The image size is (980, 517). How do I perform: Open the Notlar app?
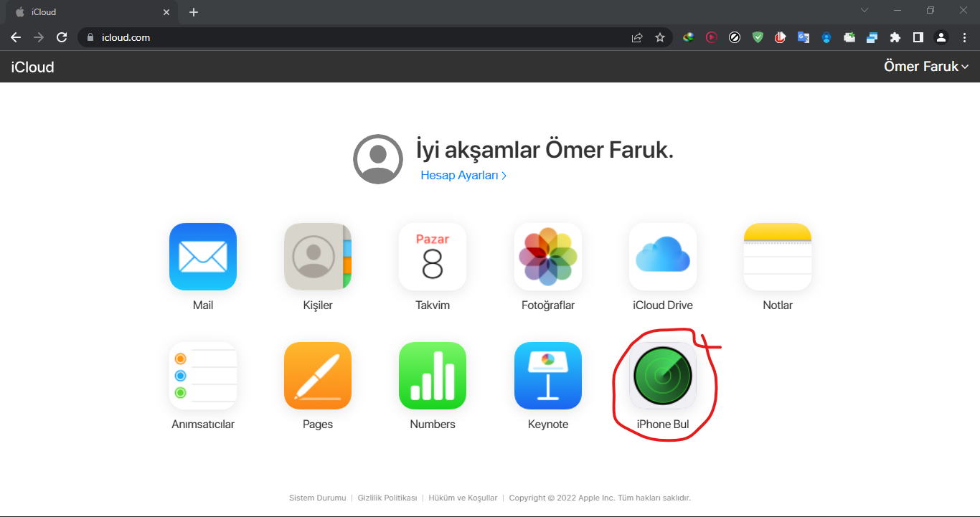click(777, 257)
